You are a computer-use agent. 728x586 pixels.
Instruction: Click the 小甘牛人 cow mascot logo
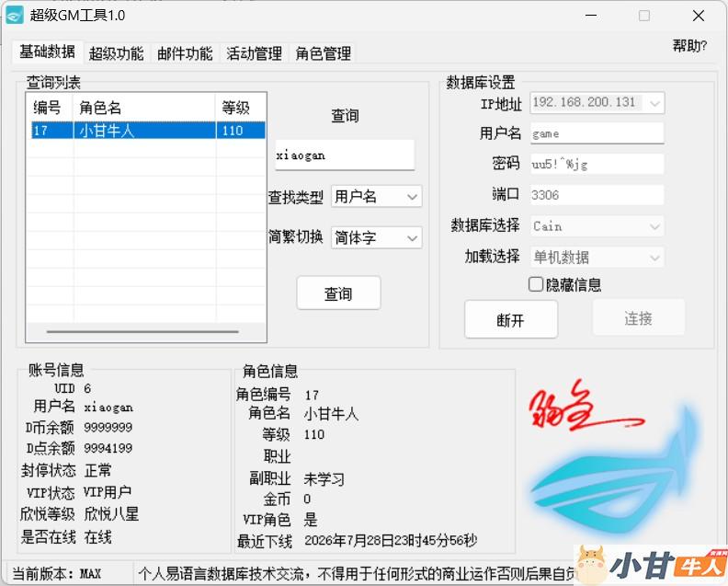[x=651, y=565]
